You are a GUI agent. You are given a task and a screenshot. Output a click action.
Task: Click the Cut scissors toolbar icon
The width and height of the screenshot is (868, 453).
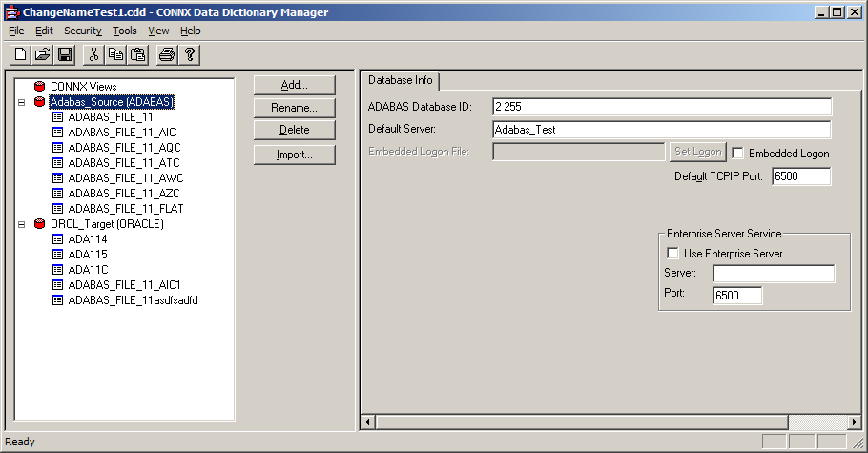click(93, 54)
